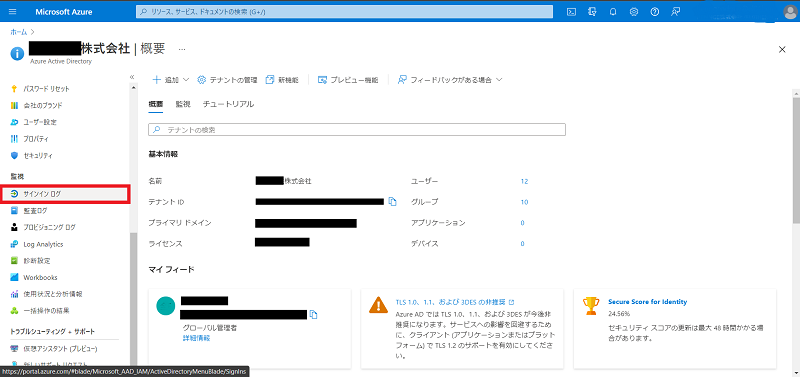The height and width of the screenshot is (377, 800).
Task: Open 詳細情報 link in user card
Action: point(196,338)
